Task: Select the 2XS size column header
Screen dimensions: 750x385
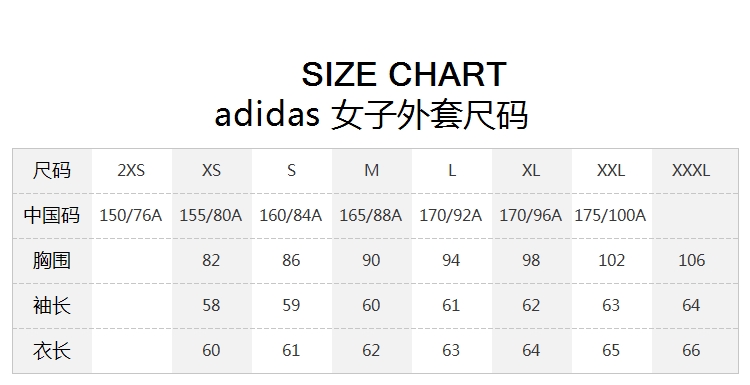Action: tap(131, 170)
